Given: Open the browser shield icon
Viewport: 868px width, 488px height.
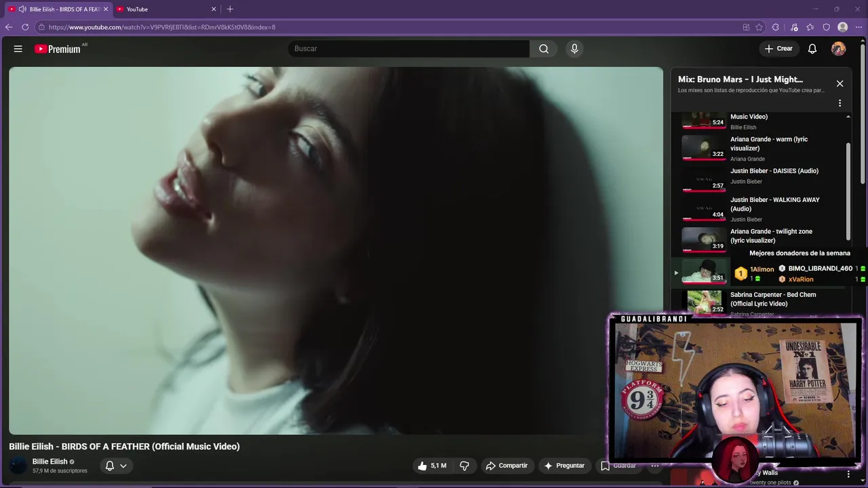Looking at the screenshot, I should (x=827, y=27).
